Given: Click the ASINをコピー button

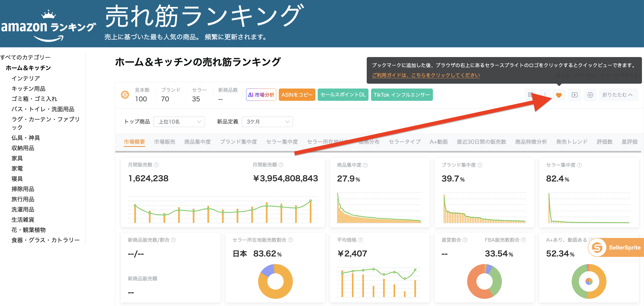Looking at the screenshot, I should 297,95.
